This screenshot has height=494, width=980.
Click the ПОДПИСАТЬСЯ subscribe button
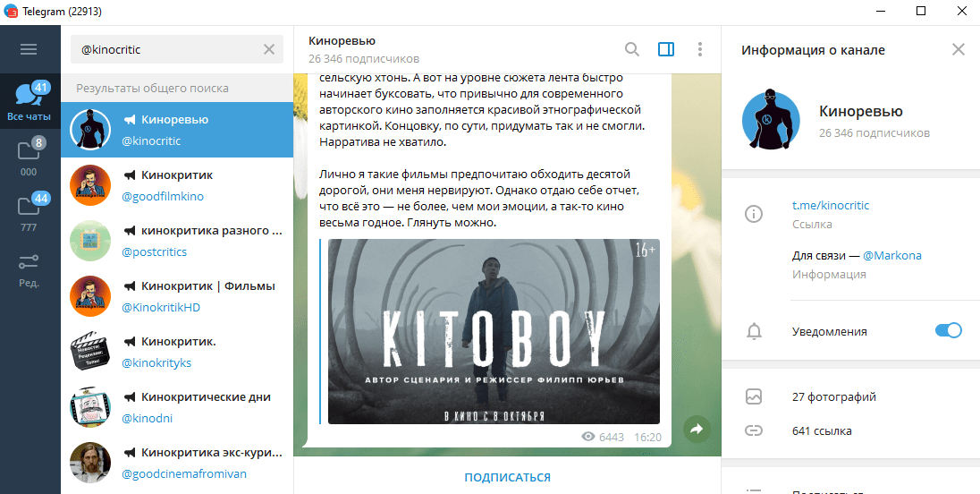tap(507, 477)
